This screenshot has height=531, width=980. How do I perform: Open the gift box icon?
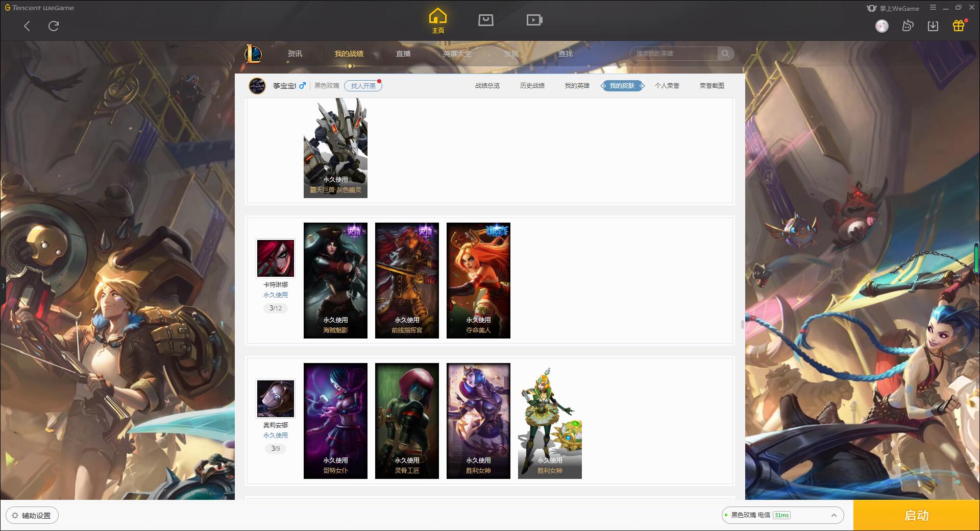(x=959, y=26)
